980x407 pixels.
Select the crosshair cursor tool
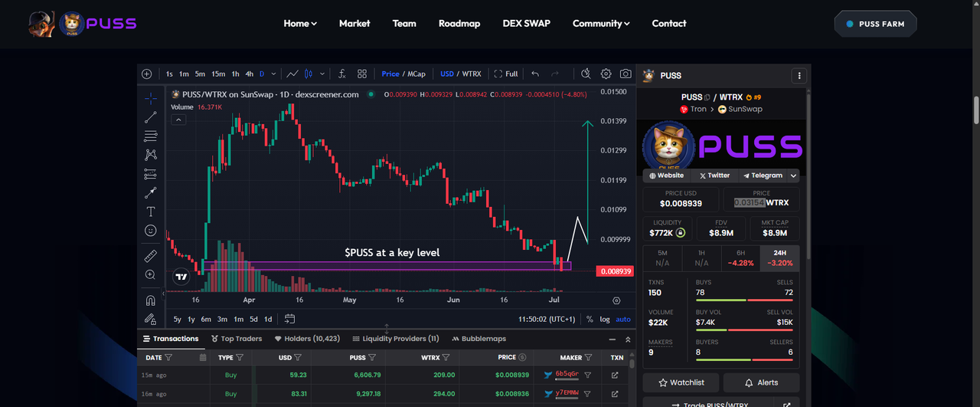click(151, 99)
